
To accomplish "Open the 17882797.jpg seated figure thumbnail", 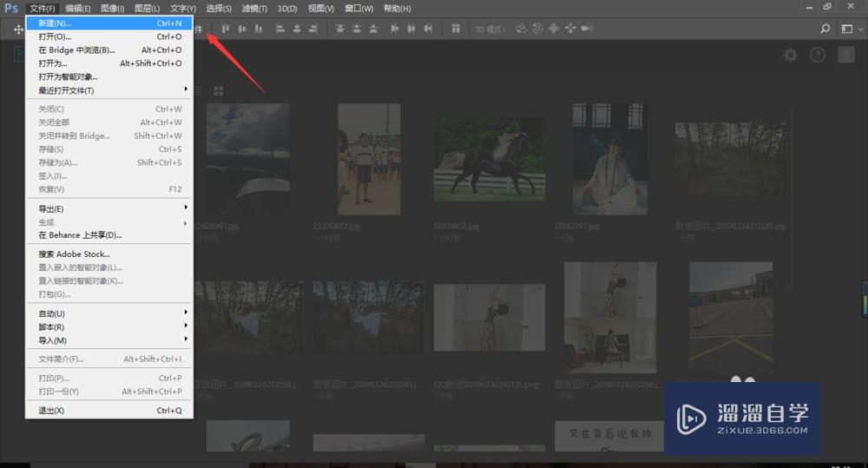I will click(610, 159).
